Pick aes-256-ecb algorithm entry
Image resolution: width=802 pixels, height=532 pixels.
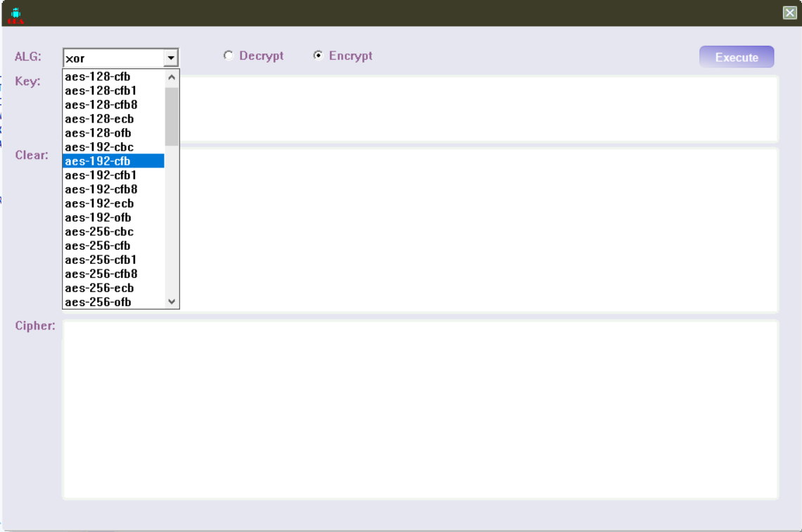[113, 288]
